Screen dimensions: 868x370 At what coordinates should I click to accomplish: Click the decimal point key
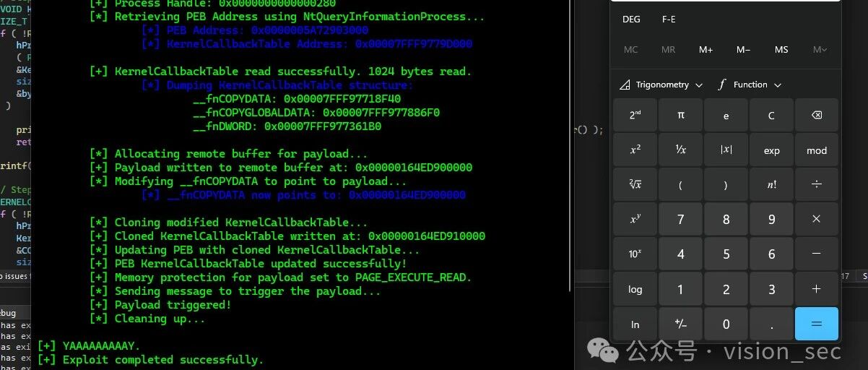point(771,324)
